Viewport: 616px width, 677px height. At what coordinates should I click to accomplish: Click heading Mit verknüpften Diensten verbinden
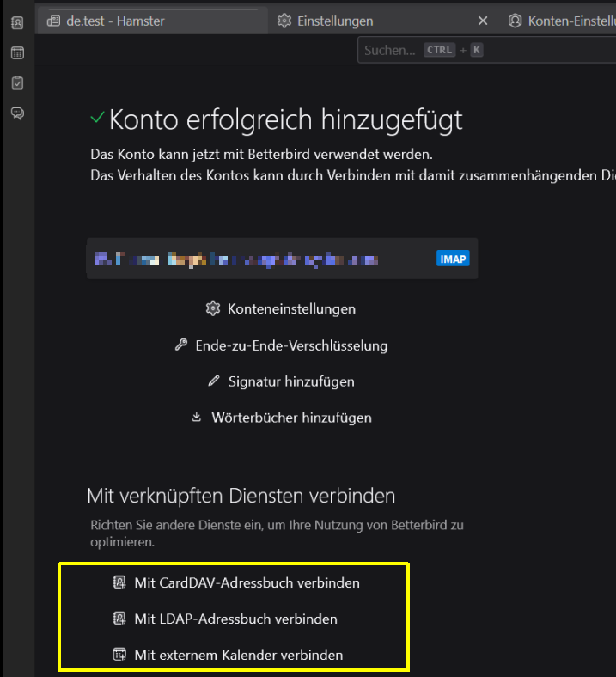241,496
